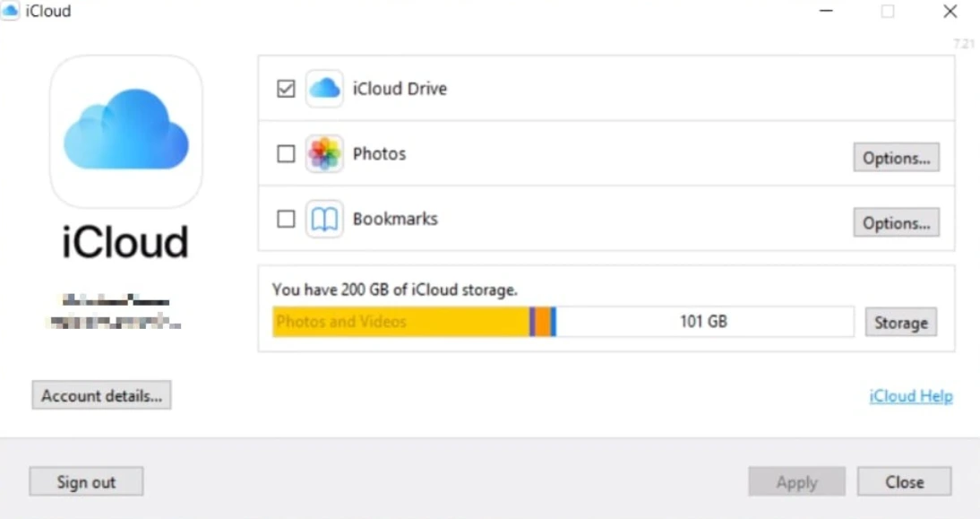Image resolution: width=980 pixels, height=519 pixels.
Task: Close the iCloud settings window
Action: [x=904, y=481]
